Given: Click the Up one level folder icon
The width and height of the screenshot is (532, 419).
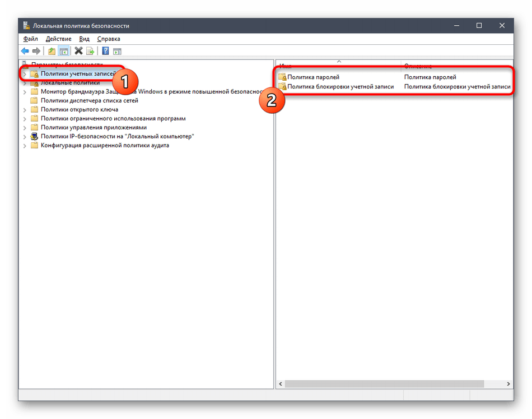Looking at the screenshot, I should coord(52,51).
